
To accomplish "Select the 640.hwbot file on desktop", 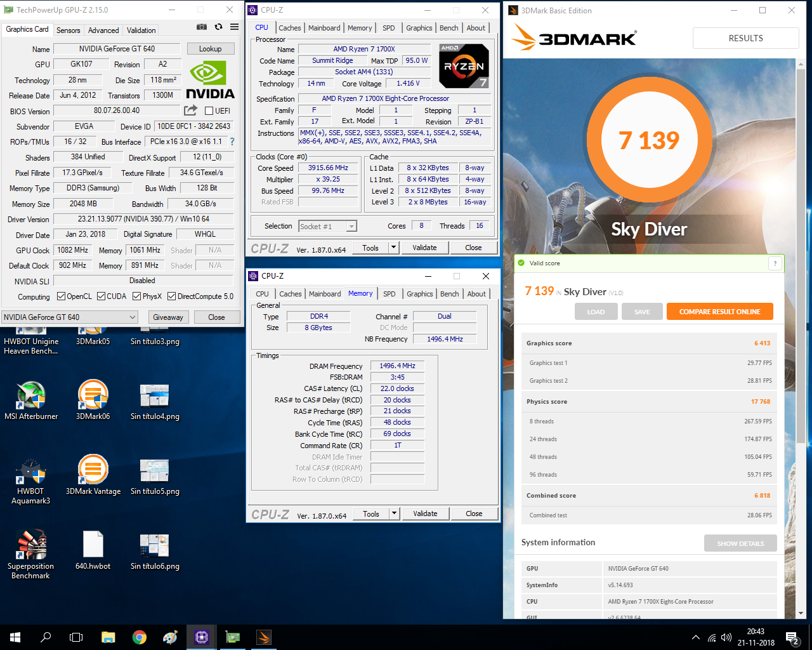I will pyautogui.click(x=93, y=551).
